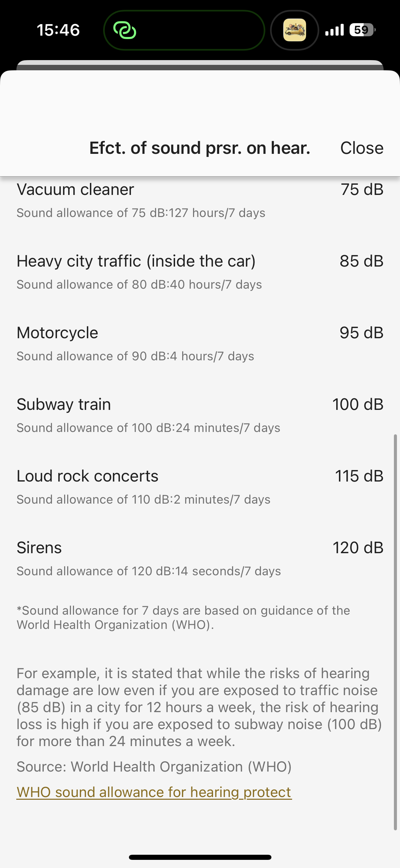Tap the 85 dB value
This screenshot has height=868, width=400.
tap(361, 261)
